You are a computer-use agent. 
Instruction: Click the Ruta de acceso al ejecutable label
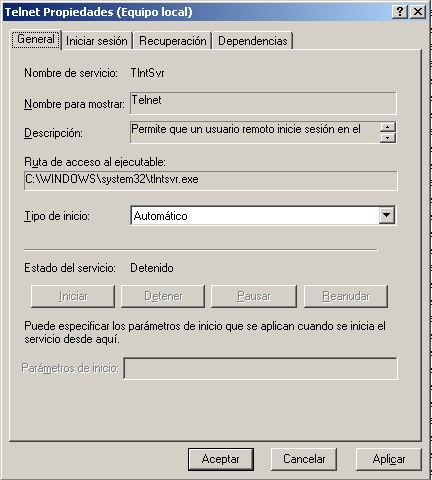(95, 162)
